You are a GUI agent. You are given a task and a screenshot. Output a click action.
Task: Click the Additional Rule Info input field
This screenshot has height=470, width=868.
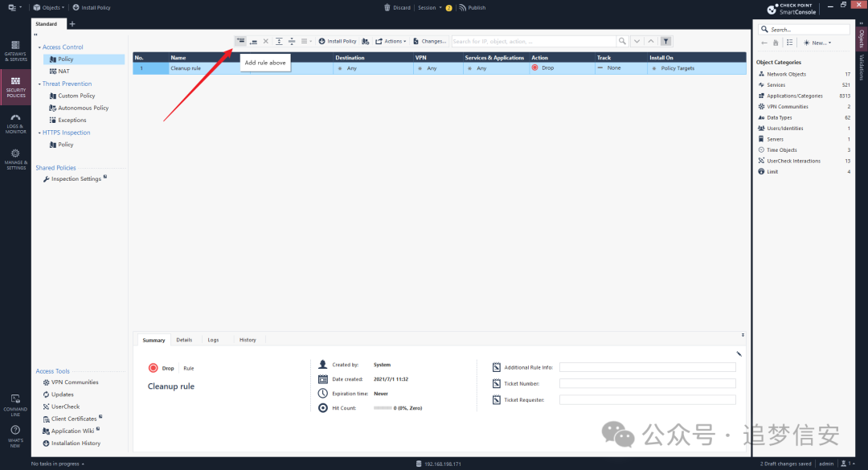(x=647, y=368)
